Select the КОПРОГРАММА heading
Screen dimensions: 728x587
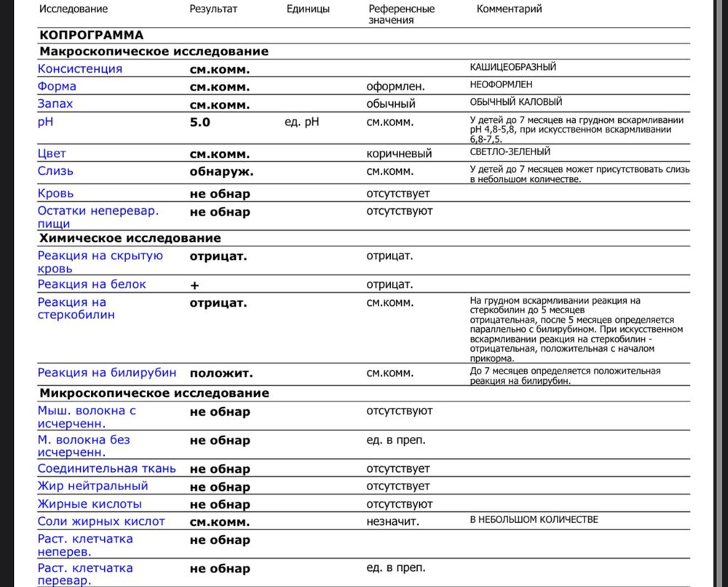(92, 35)
